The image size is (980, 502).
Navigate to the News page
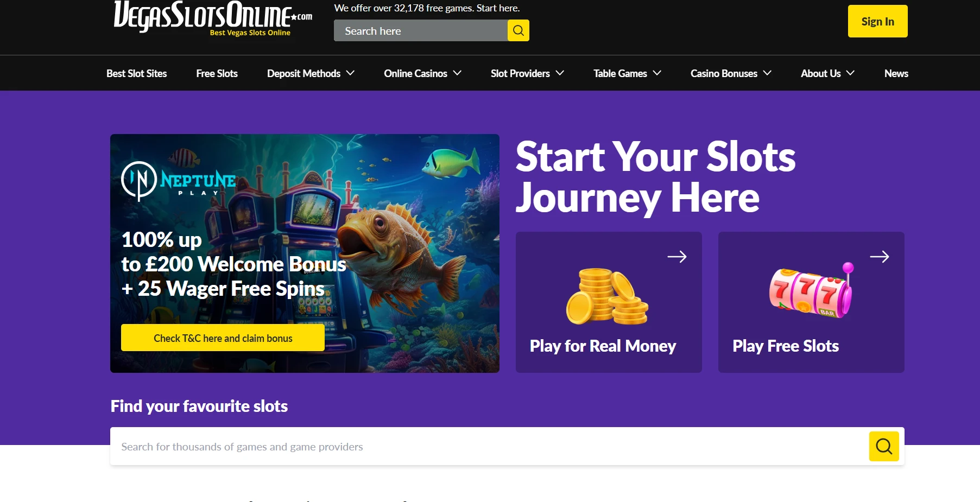coord(896,73)
